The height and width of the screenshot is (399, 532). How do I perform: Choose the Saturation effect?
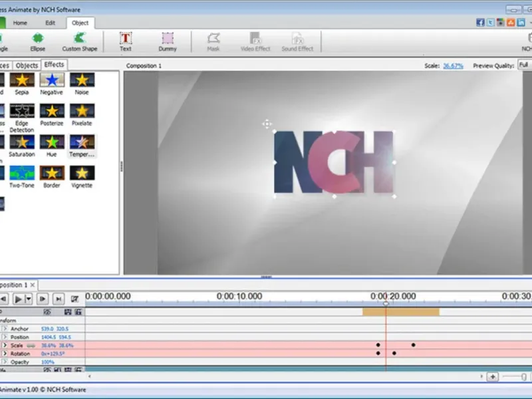[x=22, y=146]
